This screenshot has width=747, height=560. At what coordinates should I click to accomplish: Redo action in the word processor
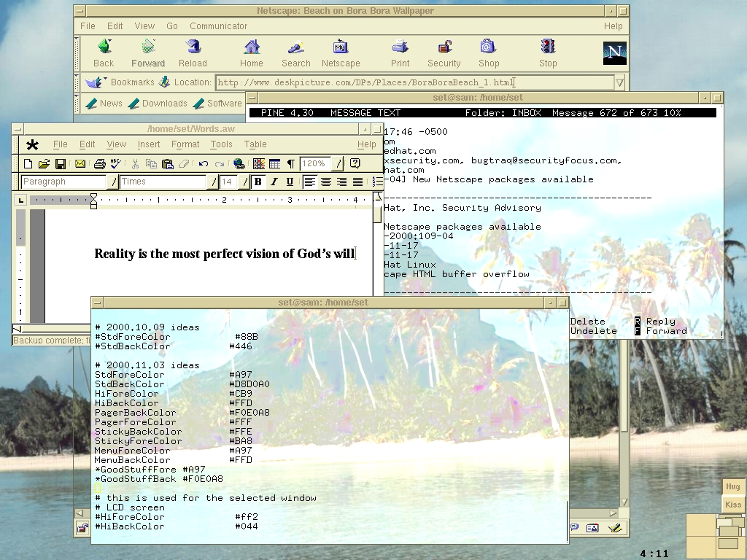click(220, 164)
